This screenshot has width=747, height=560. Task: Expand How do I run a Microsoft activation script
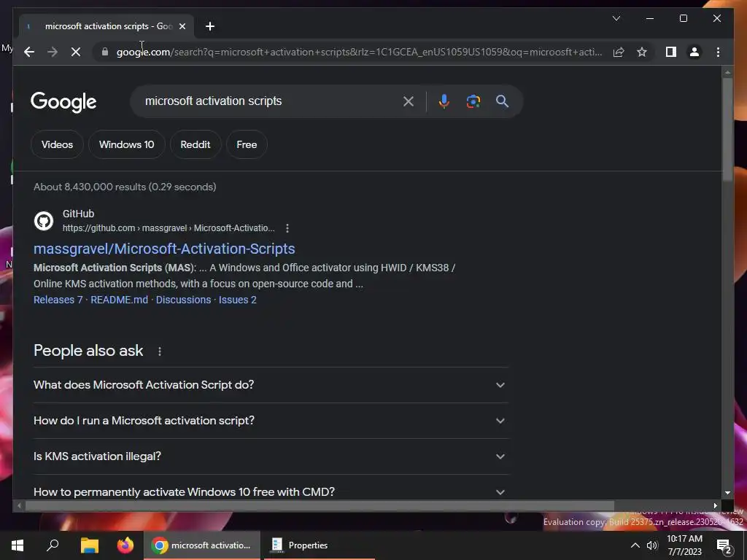[270, 421]
